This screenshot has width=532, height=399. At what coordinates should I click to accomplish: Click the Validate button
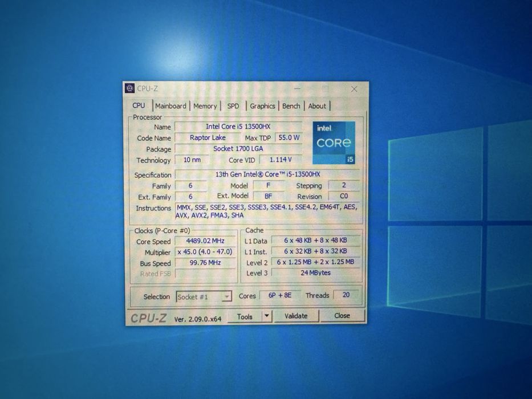coord(296,316)
